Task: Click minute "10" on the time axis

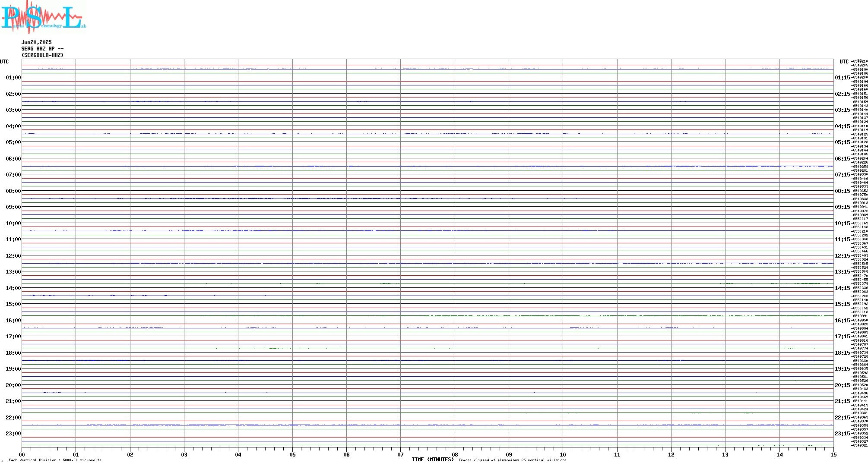Action: (563, 454)
